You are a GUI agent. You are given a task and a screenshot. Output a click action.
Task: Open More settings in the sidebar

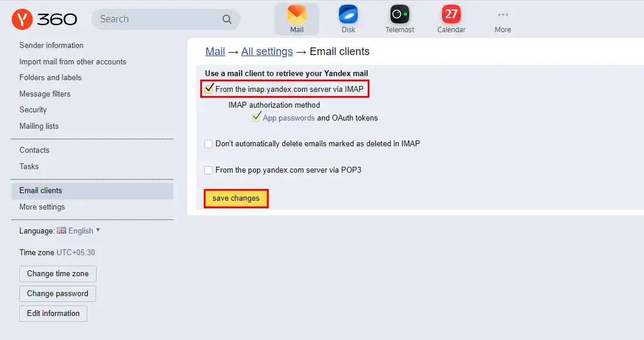click(42, 207)
